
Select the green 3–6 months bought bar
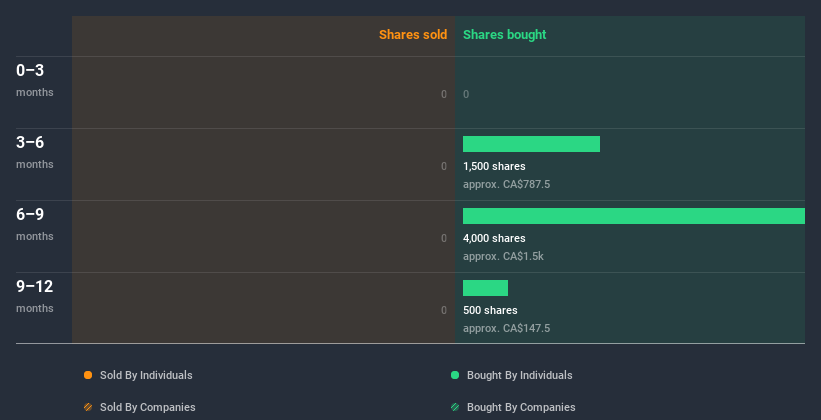coord(531,144)
